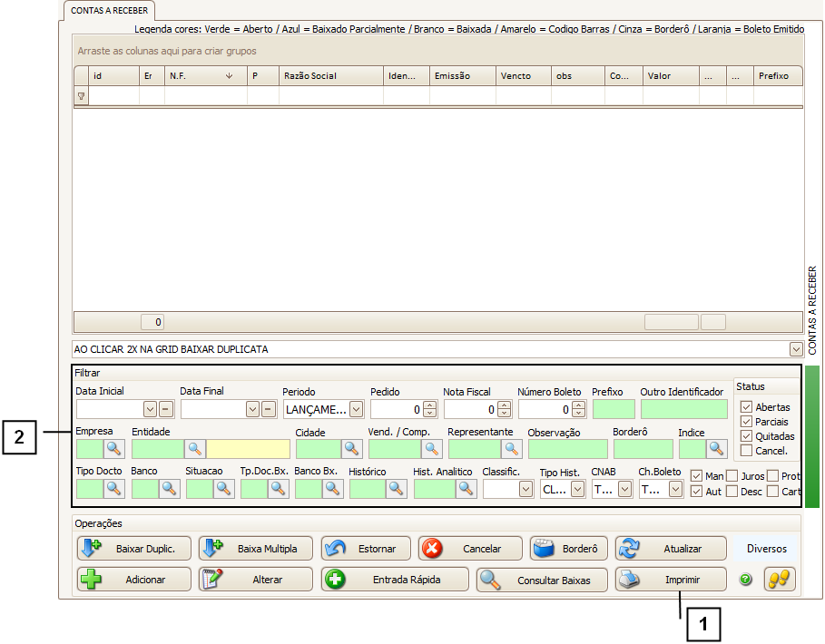The width and height of the screenshot is (825, 644).
Task: Click the green help question icon
Action: coord(746,580)
